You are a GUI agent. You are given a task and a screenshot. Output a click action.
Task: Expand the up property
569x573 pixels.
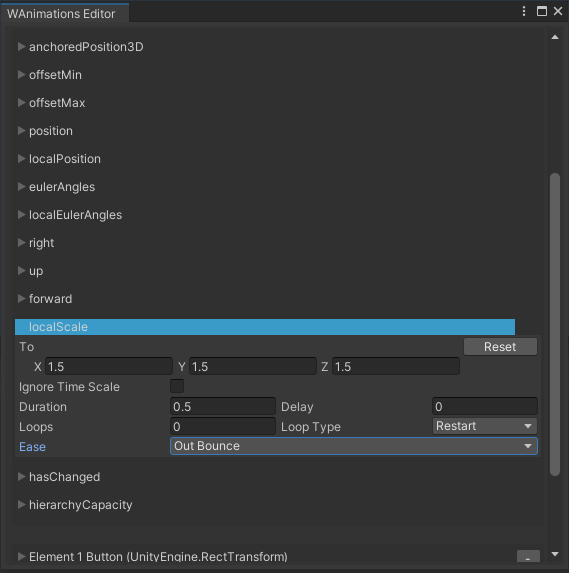21,271
